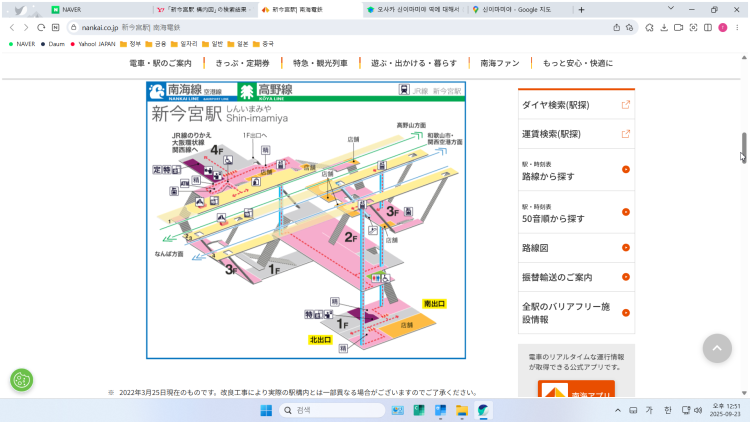Click the Whale browser taskbar icon
The image size is (750, 422).
pos(483,410)
